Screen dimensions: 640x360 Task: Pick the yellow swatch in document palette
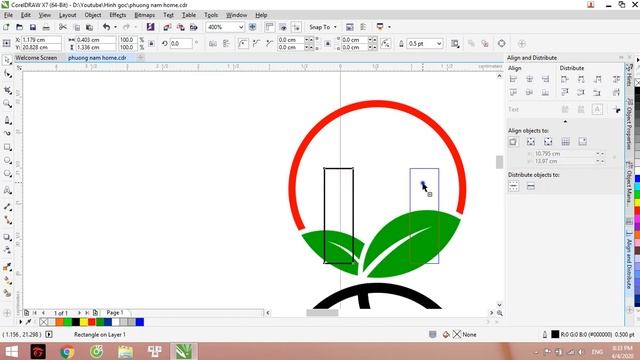pyautogui.click(x=84, y=322)
